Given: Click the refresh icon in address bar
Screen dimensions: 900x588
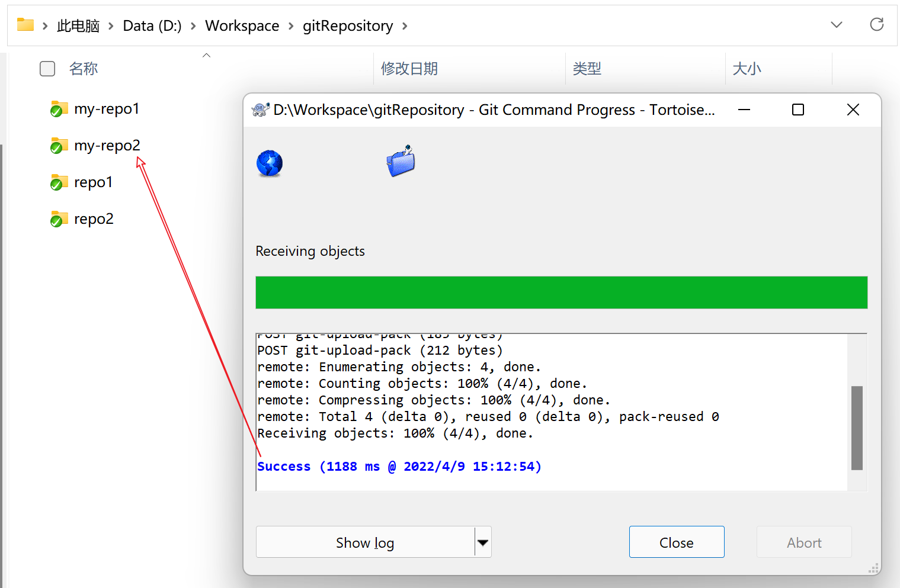Looking at the screenshot, I should (876, 25).
